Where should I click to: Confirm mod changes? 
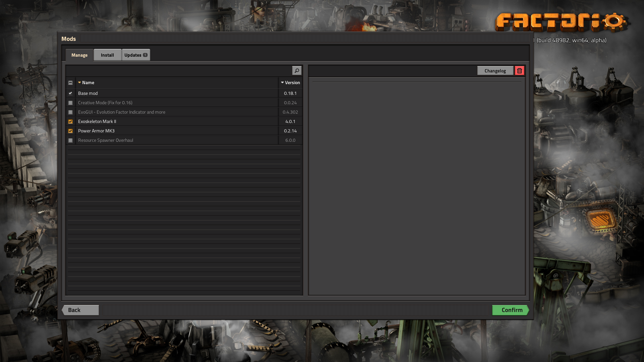point(511,310)
